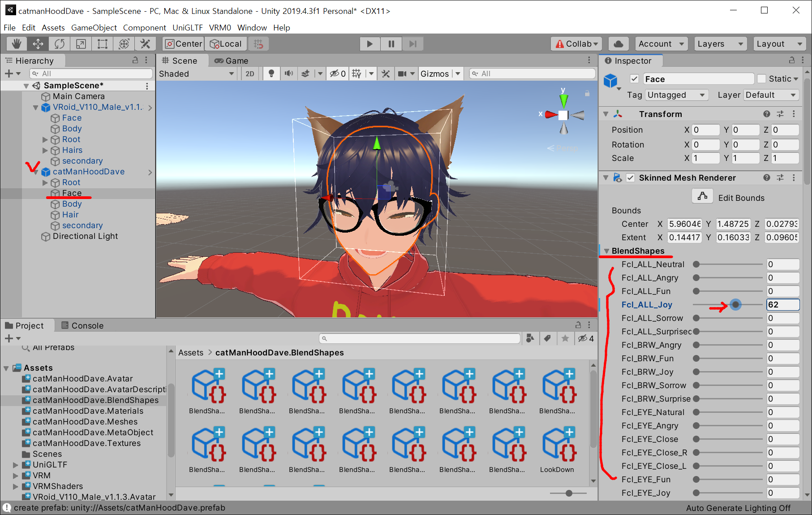Toggle Skinned Mesh Renderer enabled checkbox
This screenshot has height=515, width=812.
(x=630, y=177)
